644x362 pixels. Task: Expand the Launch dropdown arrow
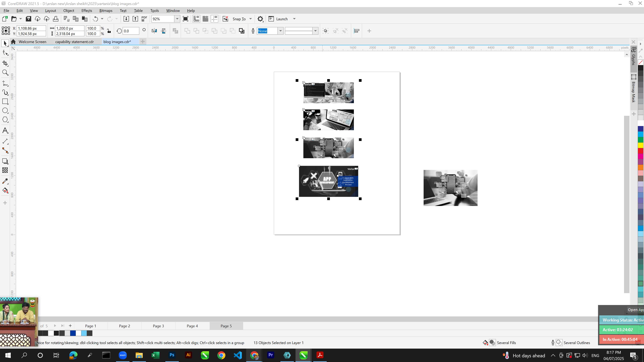[x=294, y=19]
